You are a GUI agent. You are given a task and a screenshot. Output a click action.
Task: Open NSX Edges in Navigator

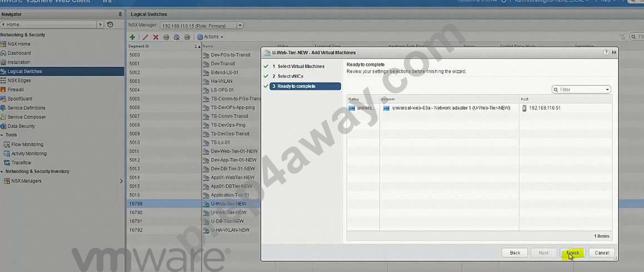click(19, 81)
